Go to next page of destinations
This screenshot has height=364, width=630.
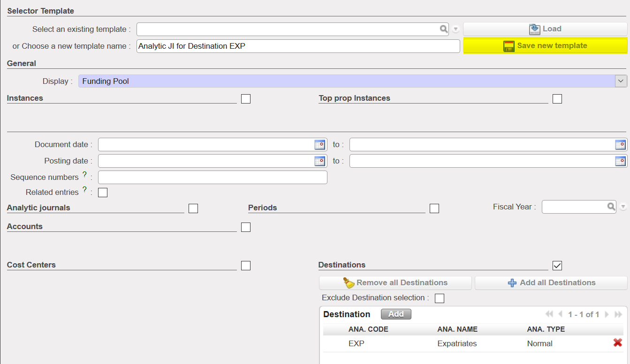pyautogui.click(x=607, y=314)
